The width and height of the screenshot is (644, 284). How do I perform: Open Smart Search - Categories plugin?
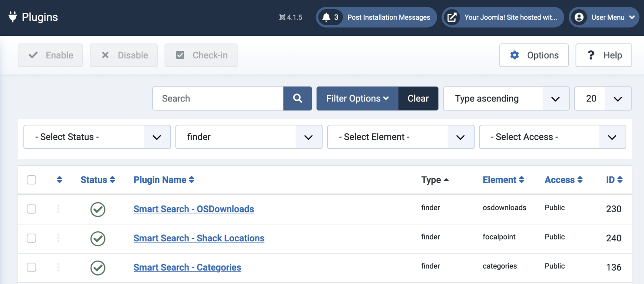pos(187,267)
